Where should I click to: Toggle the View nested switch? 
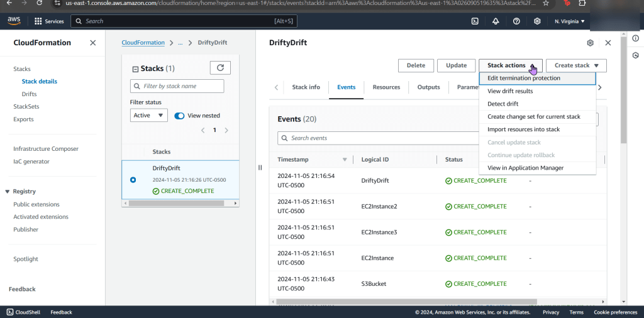click(179, 116)
